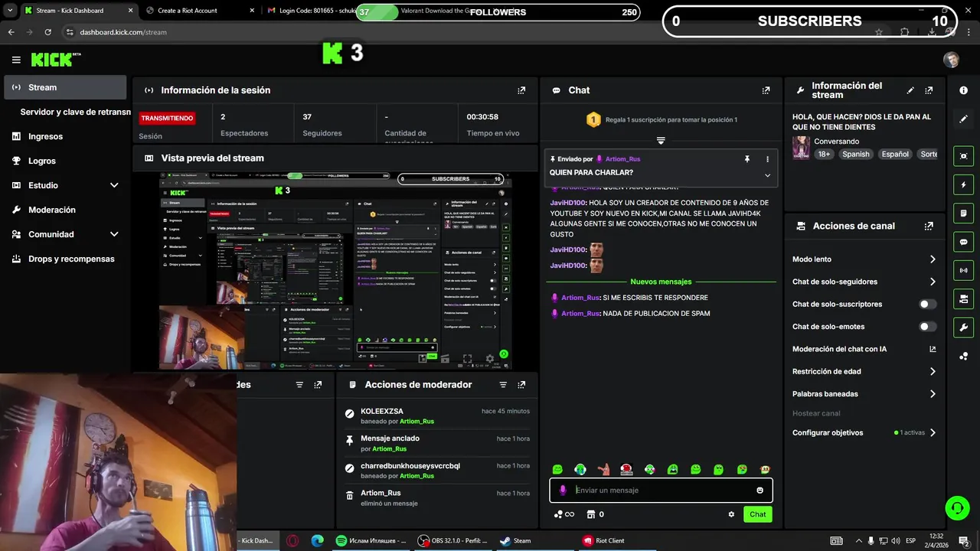This screenshot has width=980, height=551.
Task: Toggle the stream preview widget icon in right rail
Action: pyautogui.click(x=963, y=156)
